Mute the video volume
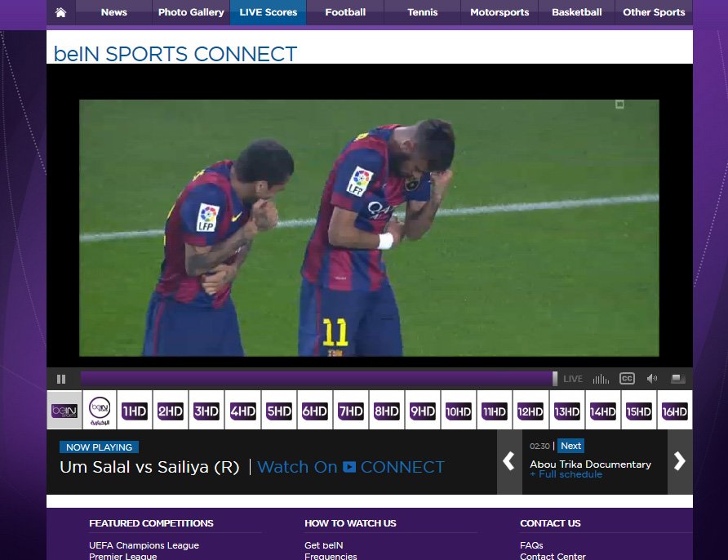 coord(652,379)
